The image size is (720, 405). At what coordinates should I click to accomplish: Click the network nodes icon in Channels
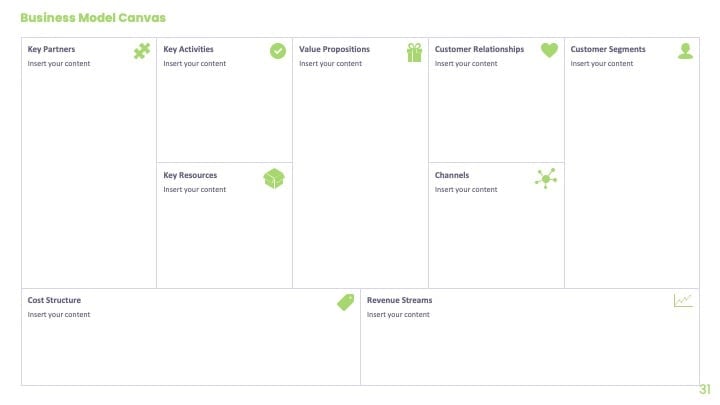tap(546, 178)
